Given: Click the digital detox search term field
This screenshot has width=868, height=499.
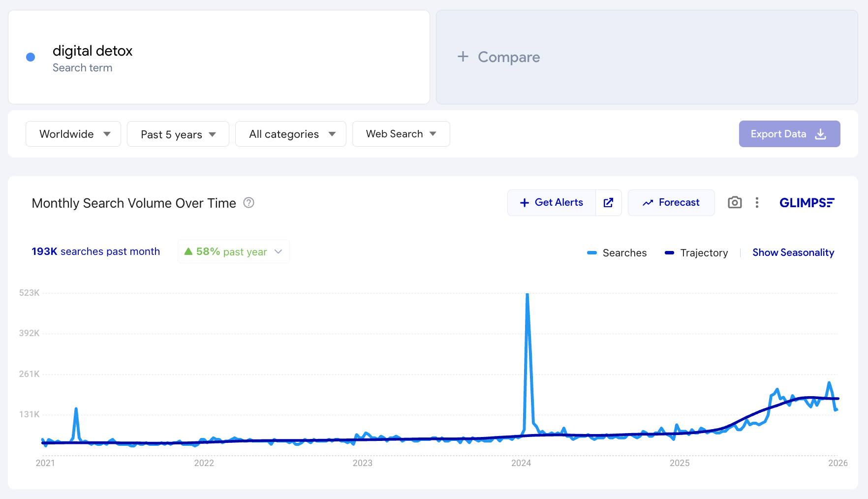Looking at the screenshot, I should 219,57.
